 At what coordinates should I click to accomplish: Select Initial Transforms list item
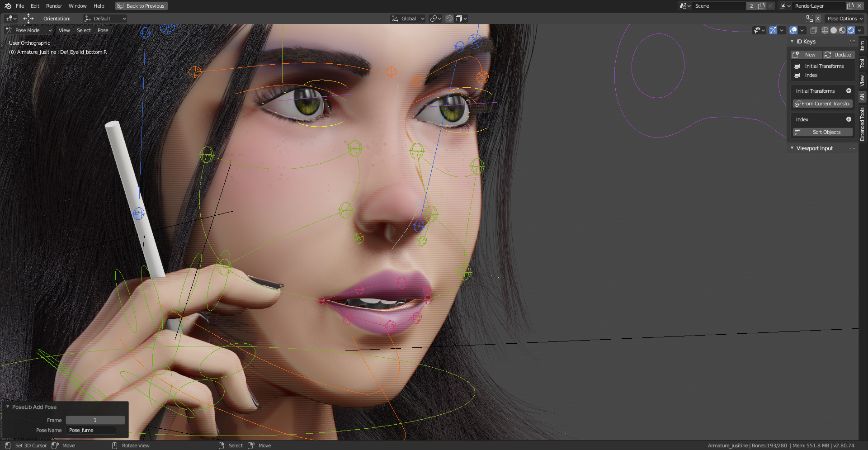click(x=822, y=66)
